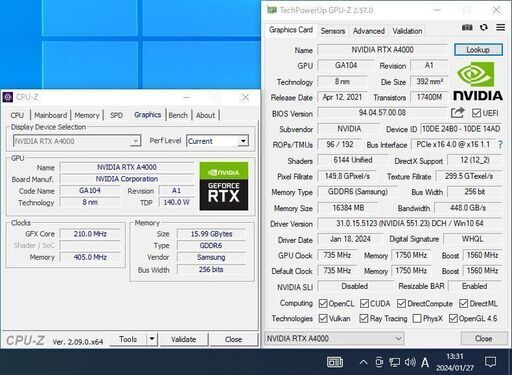The image size is (512, 375).
Task: Take a GPU-Z screenshot with the camera icon
Action: coord(467,27)
